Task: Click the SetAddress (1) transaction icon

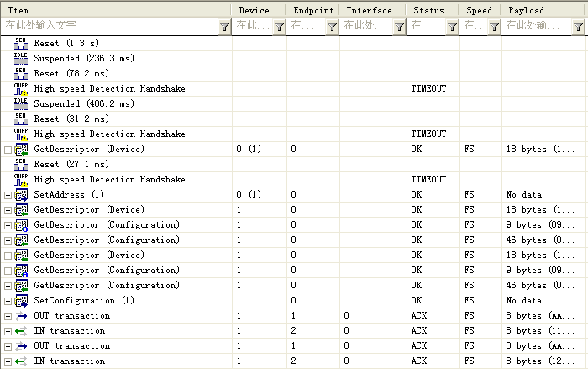Action: click(x=22, y=194)
